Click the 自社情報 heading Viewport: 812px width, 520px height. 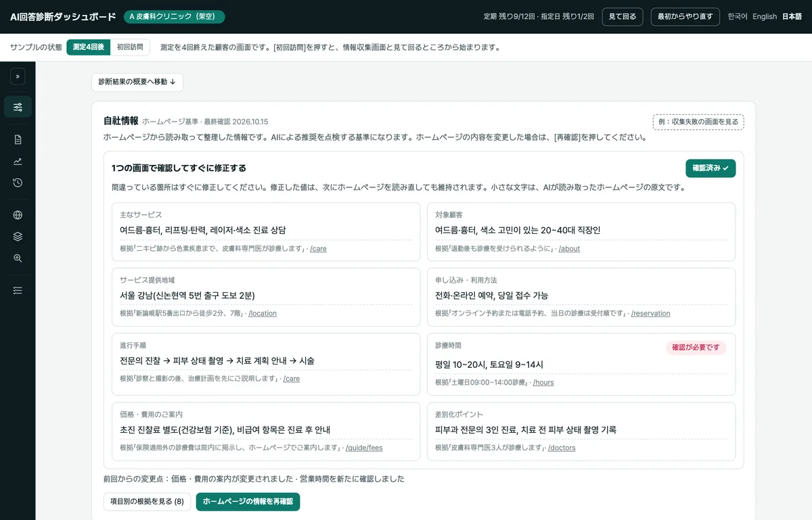pos(120,121)
